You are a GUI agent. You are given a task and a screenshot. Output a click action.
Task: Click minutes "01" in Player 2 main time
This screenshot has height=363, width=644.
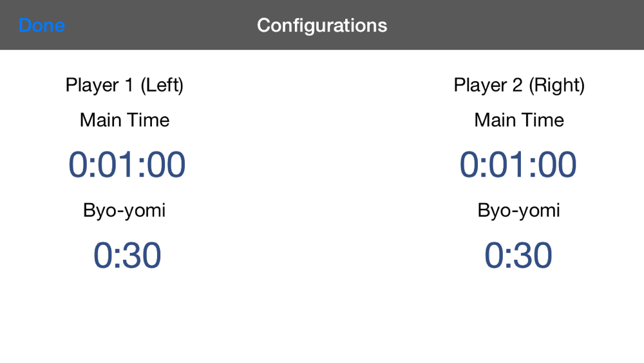(507, 164)
